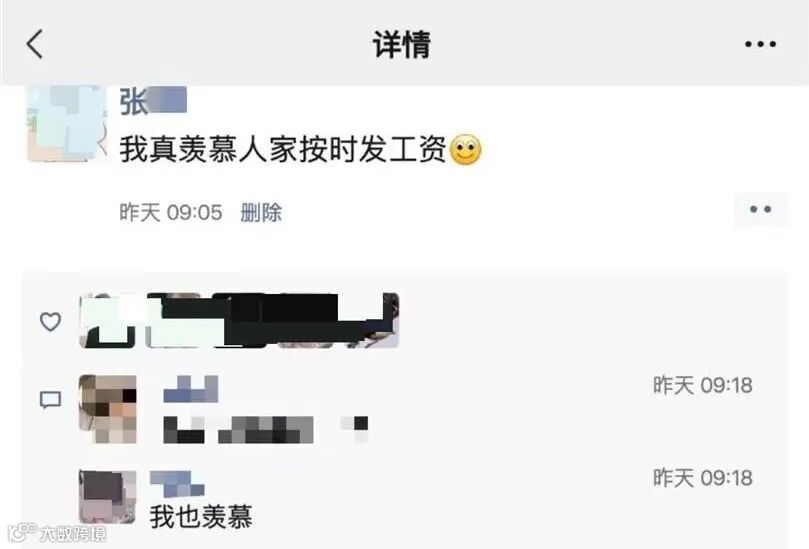
Task: Open the avatar of the 我也羡慕 commenter
Action: coord(107,497)
